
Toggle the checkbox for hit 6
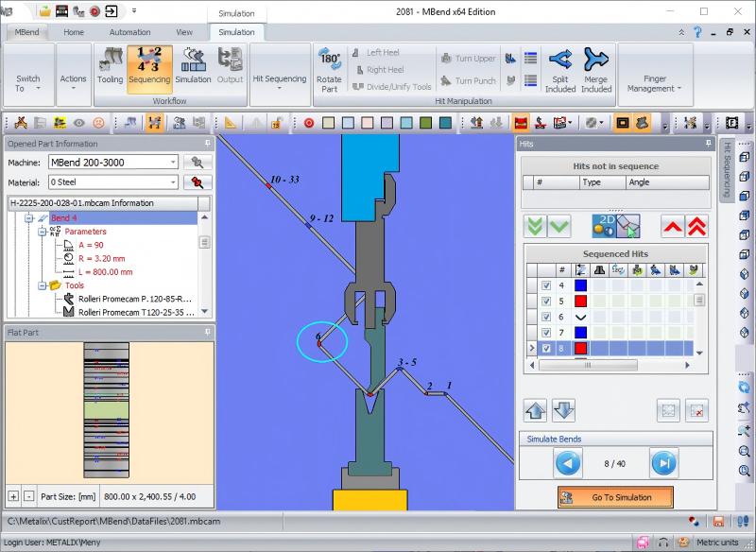click(546, 317)
